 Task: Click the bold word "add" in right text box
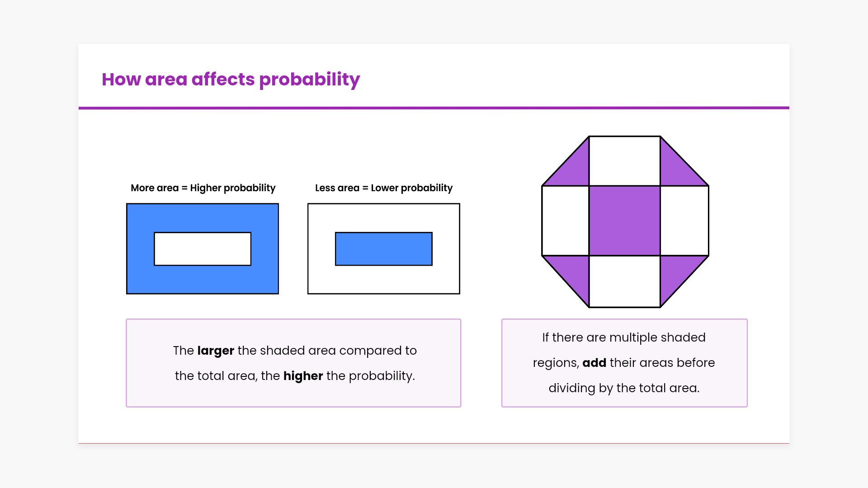click(x=594, y=363)
